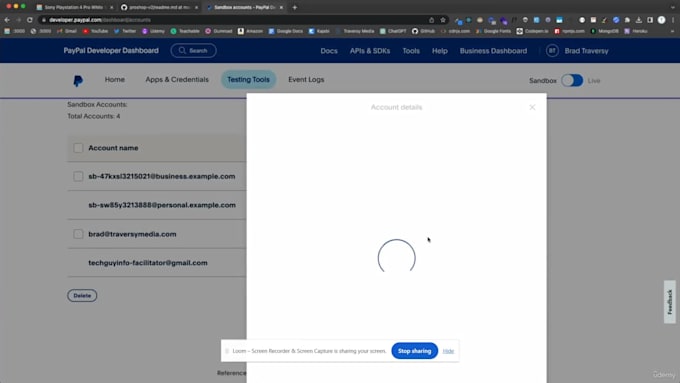
Task: Open the YouTube bookmark
Action: point(95,31)
